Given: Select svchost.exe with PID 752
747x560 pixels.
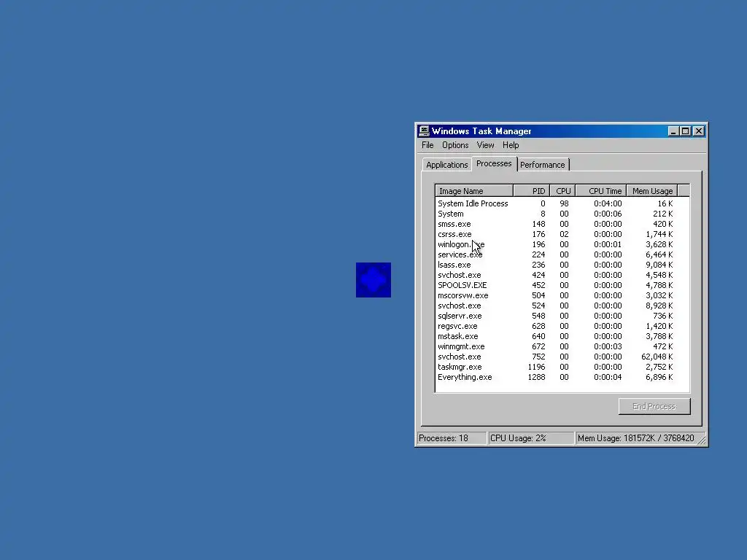Looking at the screenshot, I should coord(562,357).
